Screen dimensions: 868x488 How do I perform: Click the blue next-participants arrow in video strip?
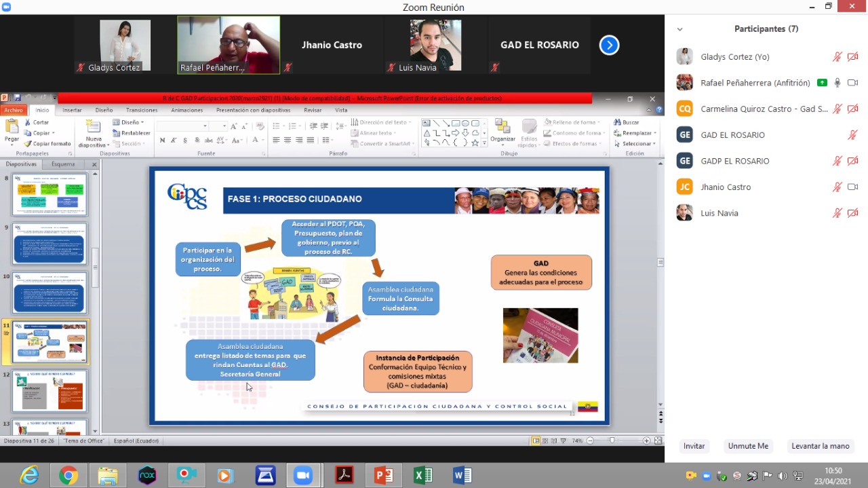click(x=609, y=45)
